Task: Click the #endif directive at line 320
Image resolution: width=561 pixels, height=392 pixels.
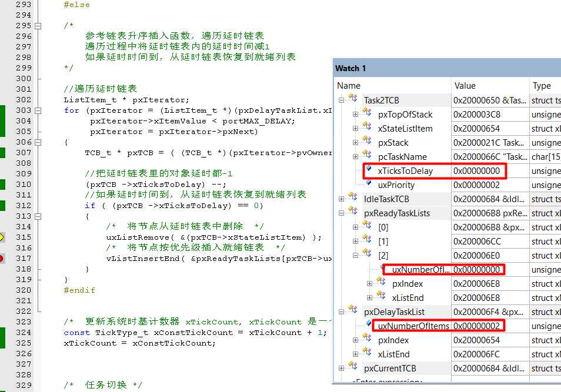Action: coord(79,290)
